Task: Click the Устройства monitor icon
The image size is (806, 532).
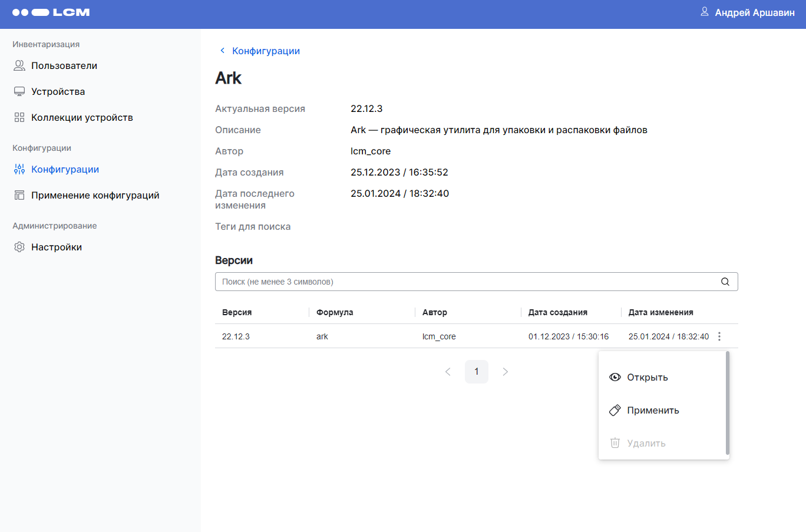Action: tap(19, 91)
